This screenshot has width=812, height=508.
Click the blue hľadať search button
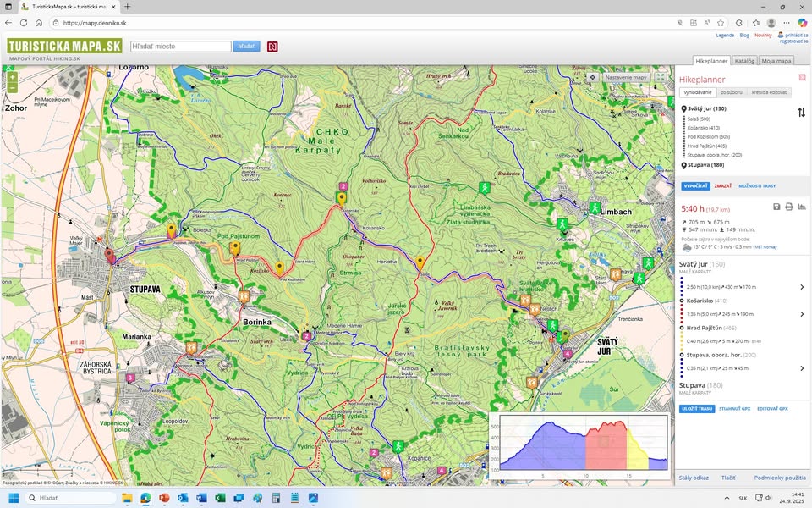pos(246,46)
